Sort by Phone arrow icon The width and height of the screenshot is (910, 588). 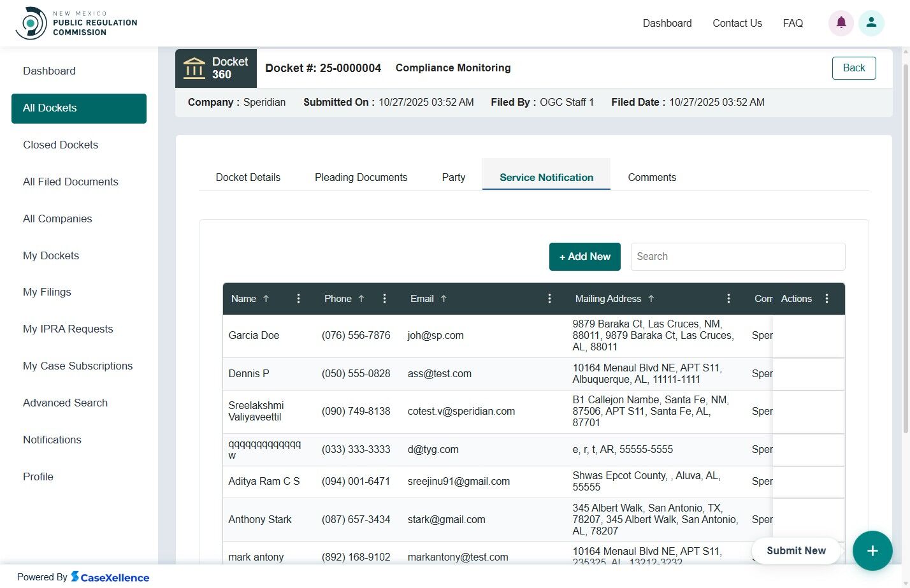[361, 299]
